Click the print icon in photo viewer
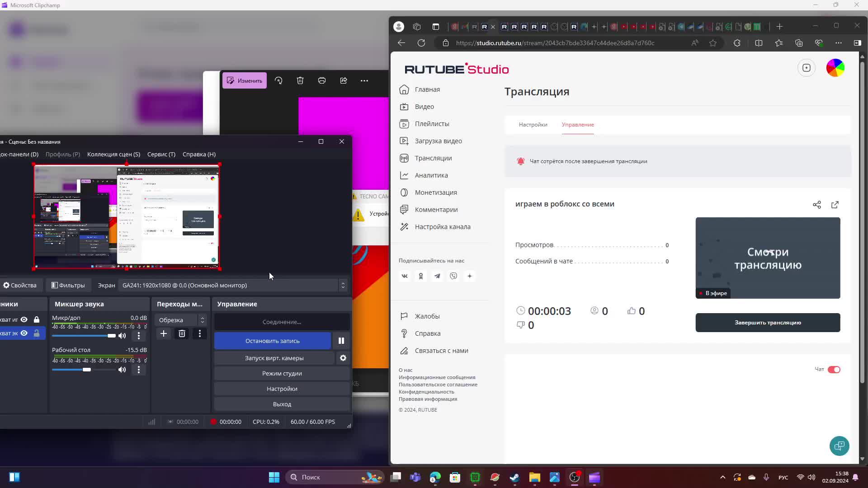 (x=322, y=80)
